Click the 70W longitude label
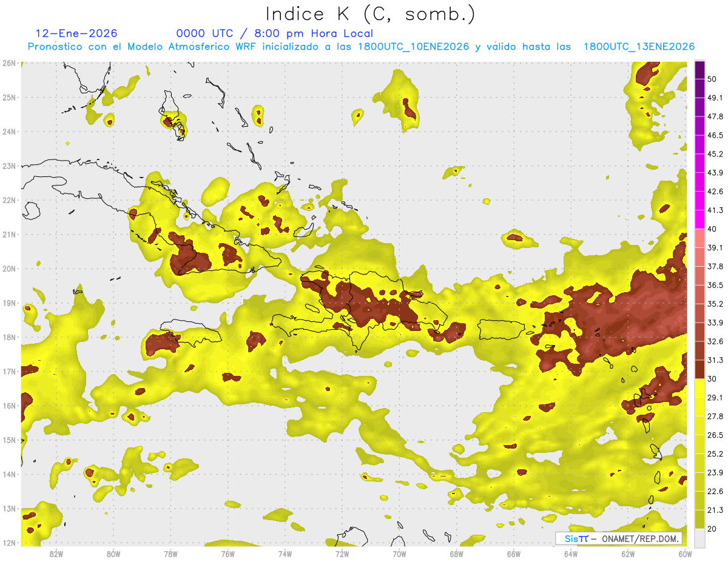 click(x=399, y=554)
